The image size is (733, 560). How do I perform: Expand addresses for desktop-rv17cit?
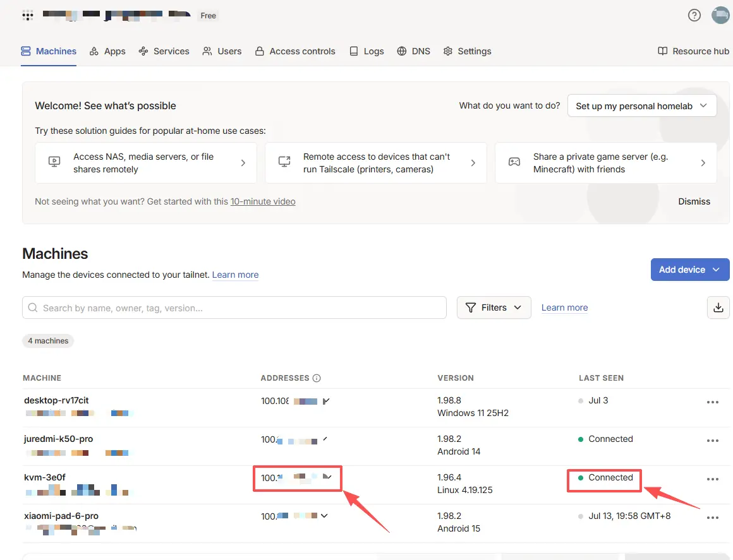point(326,401)
